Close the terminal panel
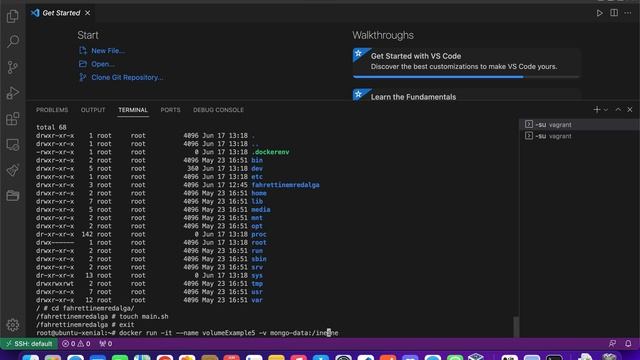The image size is (640, 360). [630, 109]
